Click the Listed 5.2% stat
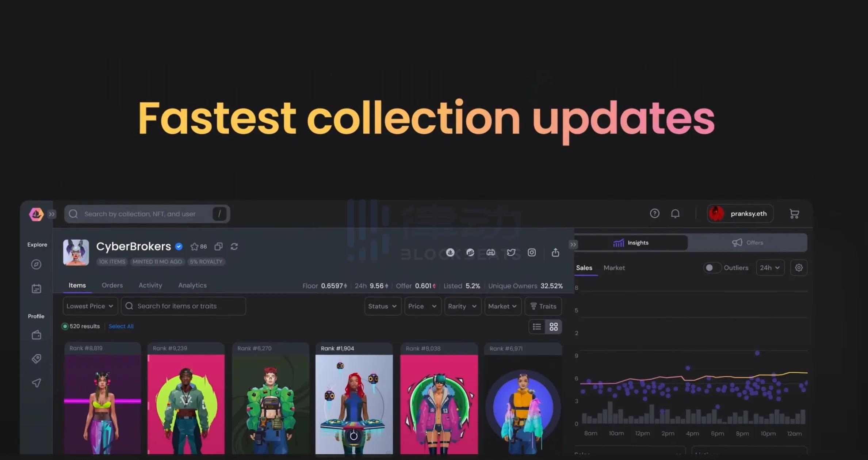 462,286
